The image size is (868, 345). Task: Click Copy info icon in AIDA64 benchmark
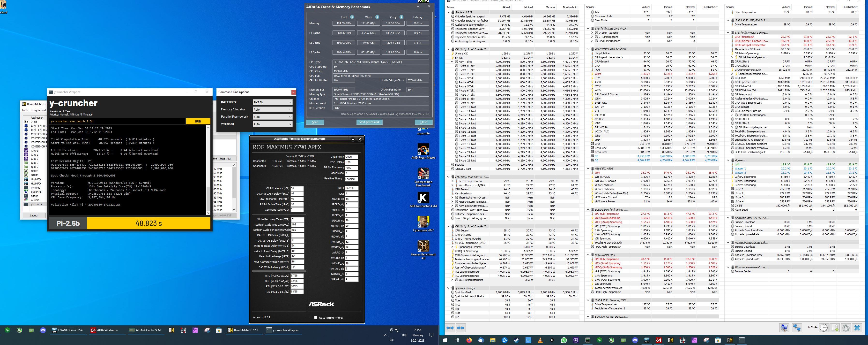click(401, 17)
